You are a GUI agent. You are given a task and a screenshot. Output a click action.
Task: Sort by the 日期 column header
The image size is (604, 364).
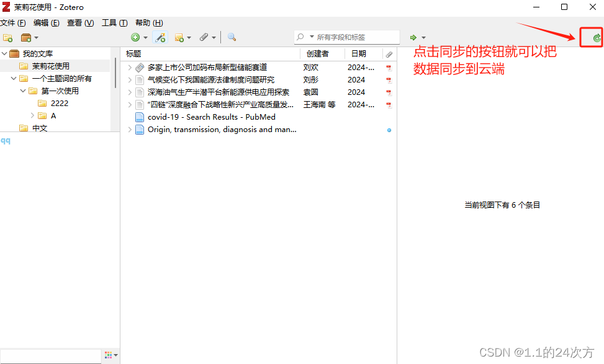coord(363,54)
